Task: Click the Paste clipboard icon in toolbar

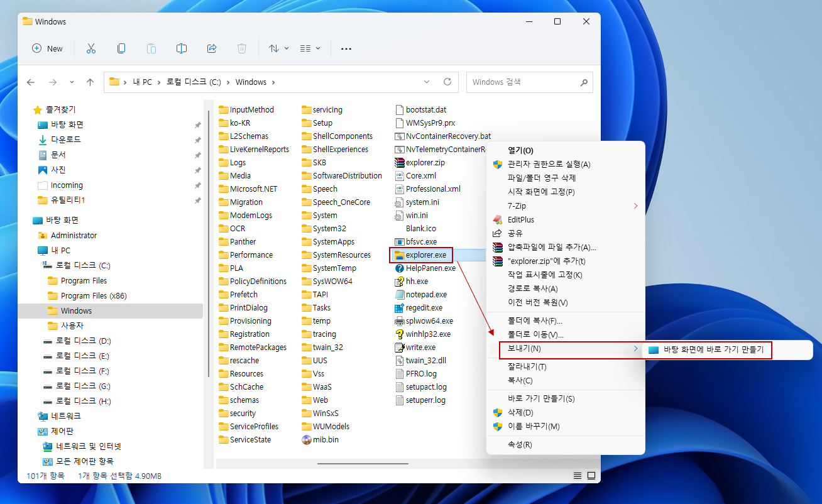Action: point(151,48)
